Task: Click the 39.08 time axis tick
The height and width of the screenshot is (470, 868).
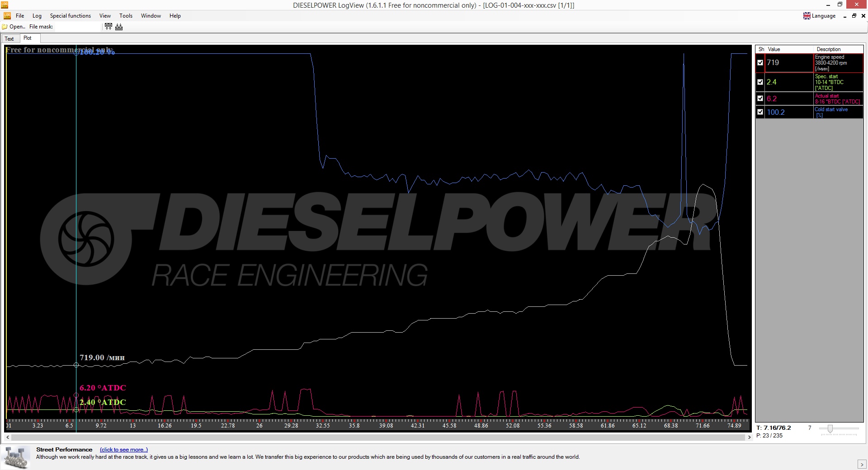Action: coord(386,426)
